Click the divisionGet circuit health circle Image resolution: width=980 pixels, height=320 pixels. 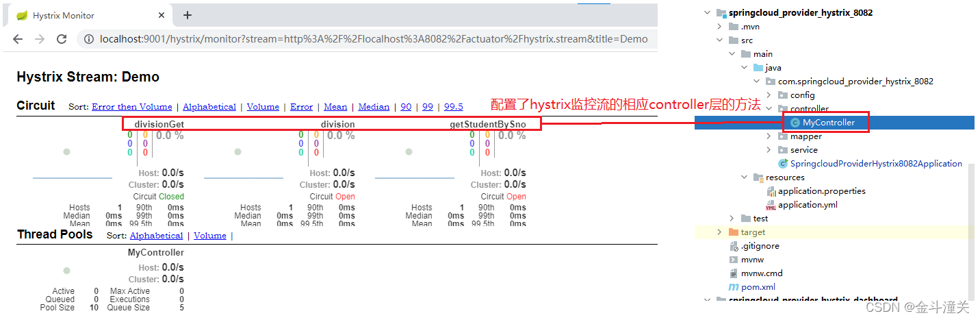(x=66, y=151)
